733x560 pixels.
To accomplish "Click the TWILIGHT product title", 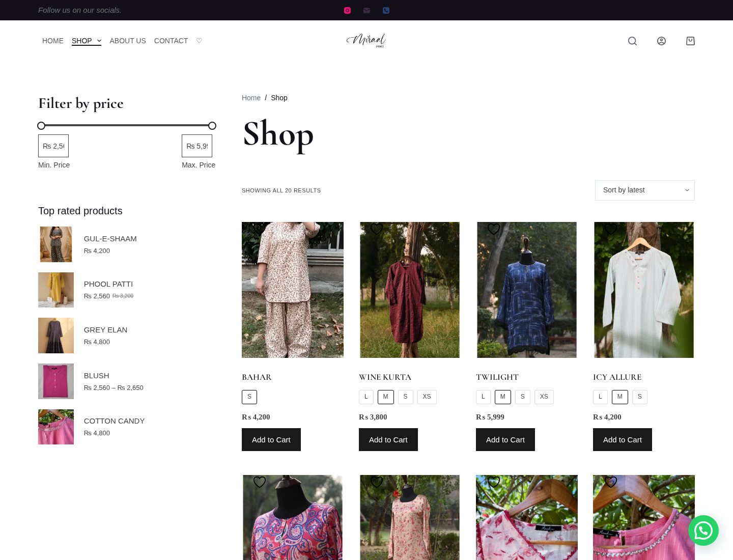I will 497,377.
